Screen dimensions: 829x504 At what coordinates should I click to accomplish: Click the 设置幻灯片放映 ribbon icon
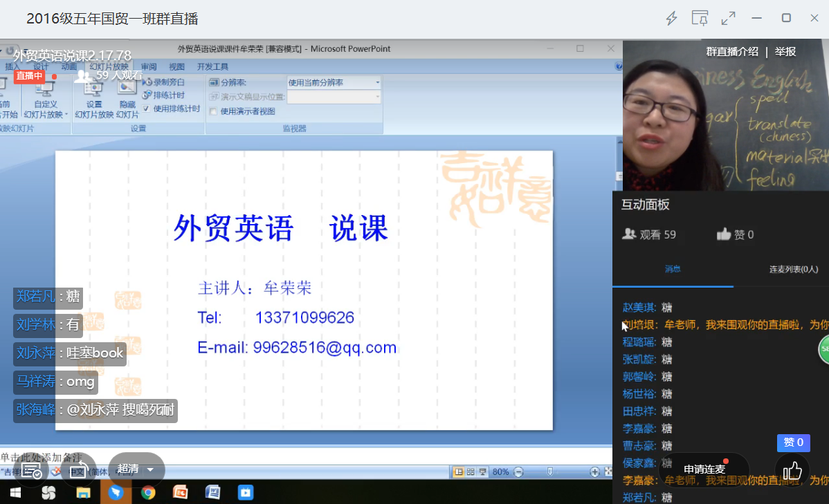[93, 97]
